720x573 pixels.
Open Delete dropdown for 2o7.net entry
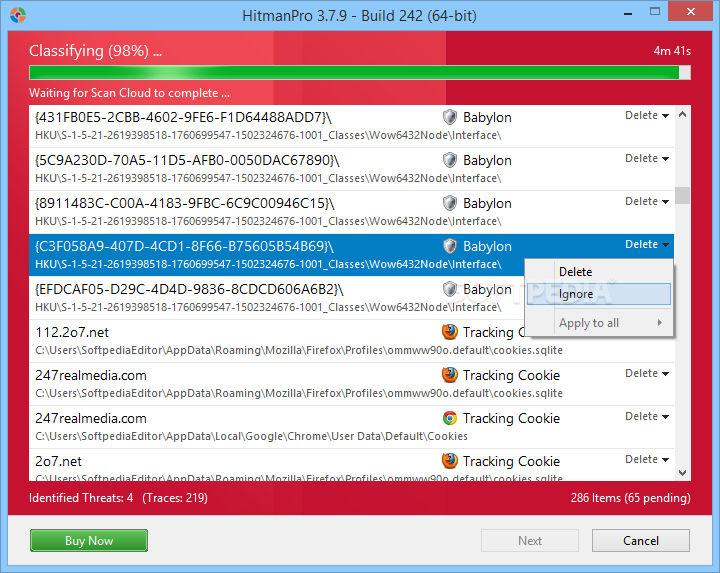pyautogui.click(x=647, y=459)
